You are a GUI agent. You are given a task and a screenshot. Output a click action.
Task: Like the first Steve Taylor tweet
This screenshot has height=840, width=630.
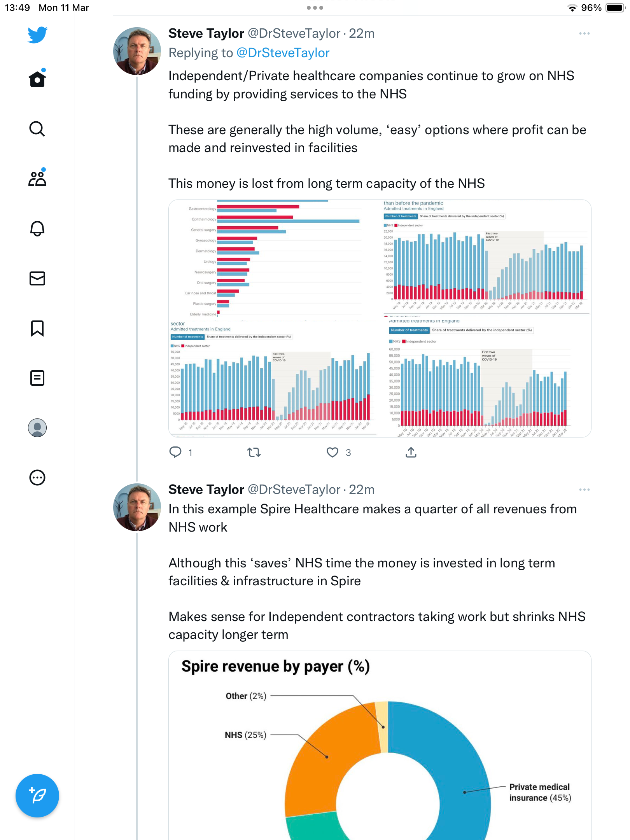click(332, 452)
